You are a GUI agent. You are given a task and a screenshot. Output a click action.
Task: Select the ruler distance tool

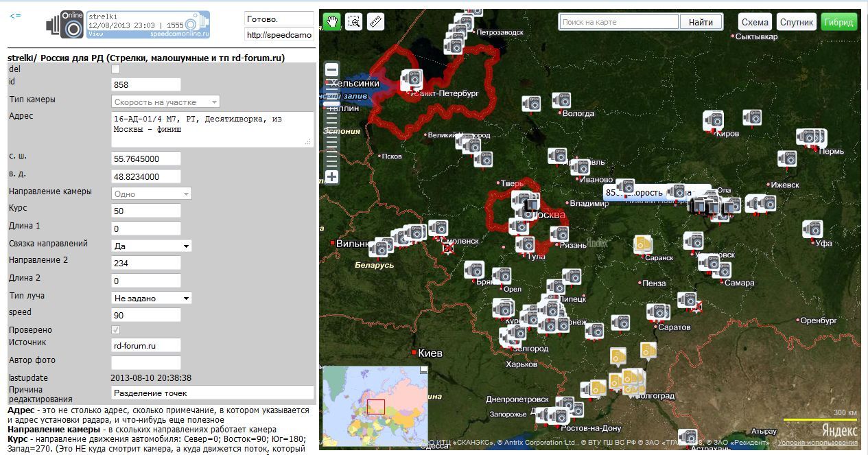(375, 22)
